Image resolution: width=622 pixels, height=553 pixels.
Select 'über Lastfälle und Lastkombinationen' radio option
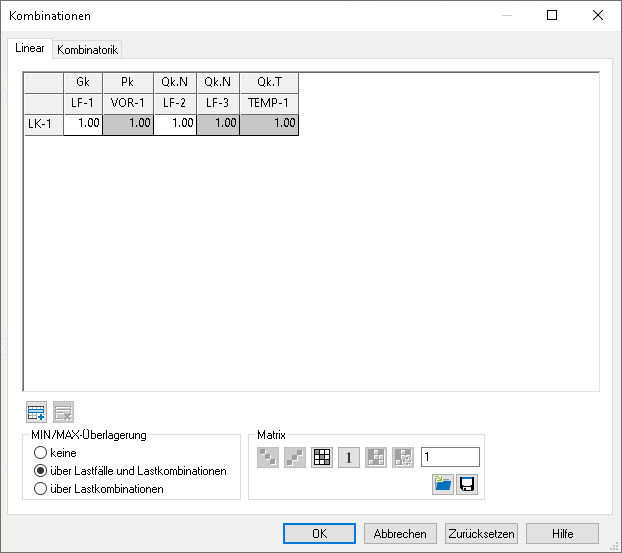tap(41, 471)
